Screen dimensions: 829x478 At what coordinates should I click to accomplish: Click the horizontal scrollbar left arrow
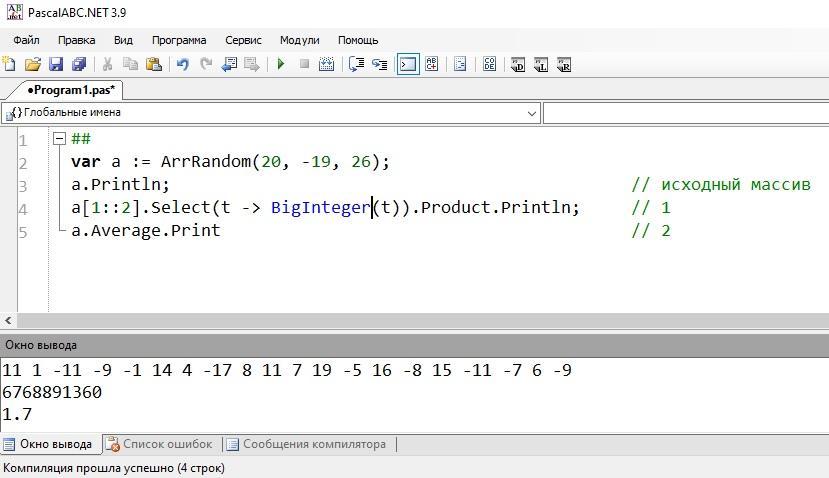click(x=8, y=320)
